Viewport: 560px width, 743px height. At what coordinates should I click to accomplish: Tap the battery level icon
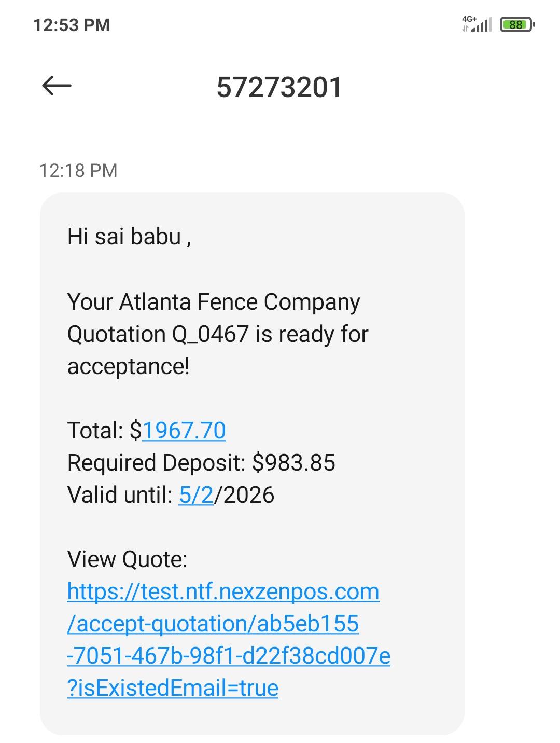[x=517, y=24]
